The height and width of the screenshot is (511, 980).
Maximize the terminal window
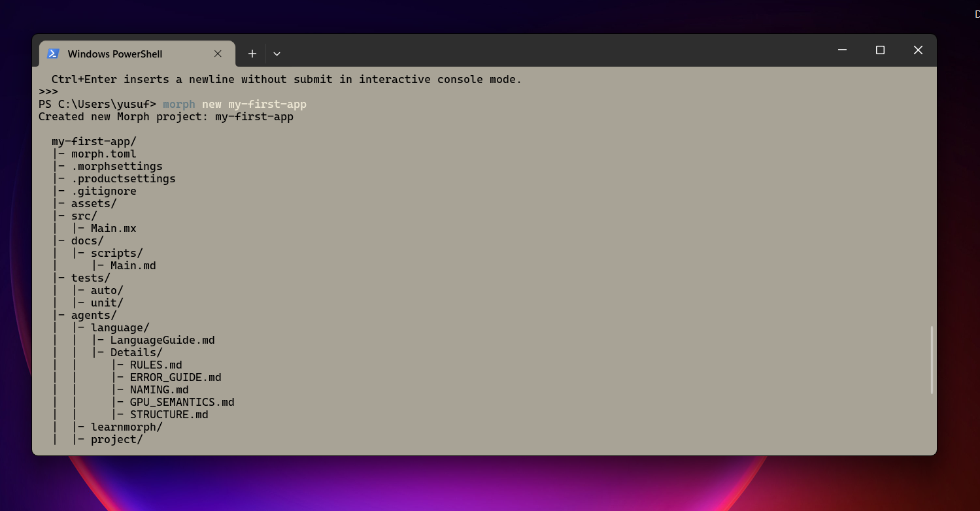[x=880, y=50]
